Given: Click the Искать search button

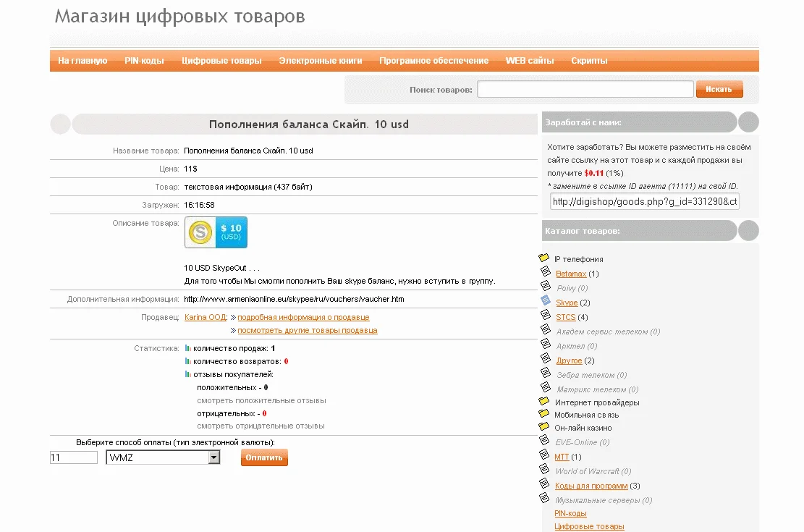Looking at the screenshot, I should pos(719,89).
